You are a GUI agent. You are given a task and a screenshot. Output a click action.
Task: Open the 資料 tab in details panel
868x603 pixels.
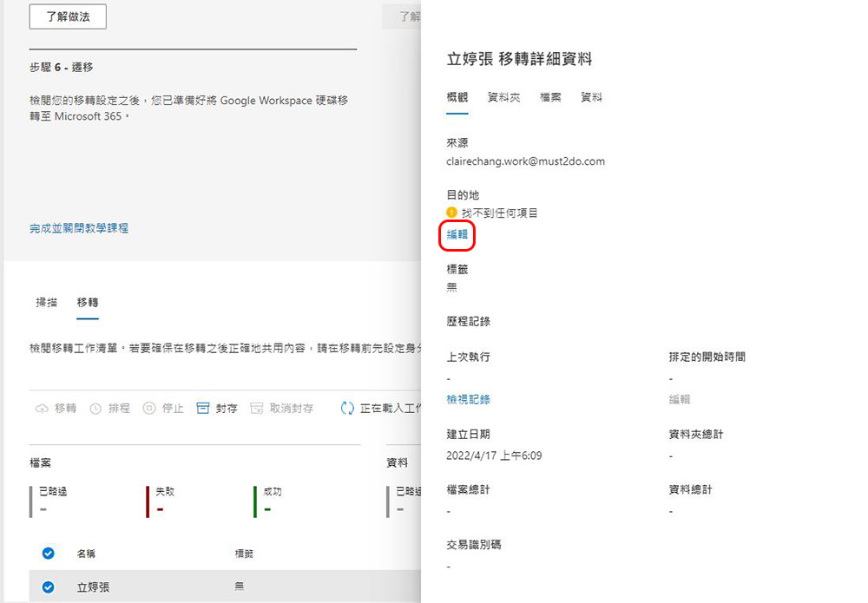tap(591, 97)
